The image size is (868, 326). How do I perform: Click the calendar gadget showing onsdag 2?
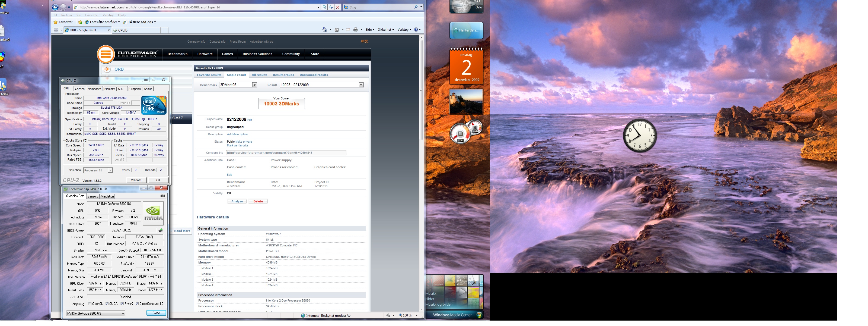(x=466, y=66)
